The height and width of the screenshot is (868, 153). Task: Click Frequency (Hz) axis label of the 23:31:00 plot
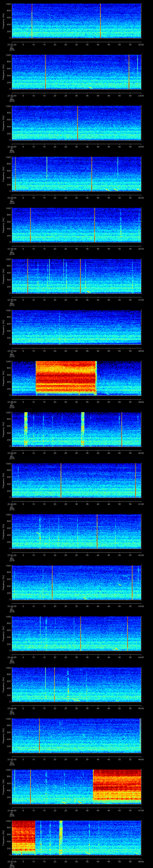[x=3, y=21]
